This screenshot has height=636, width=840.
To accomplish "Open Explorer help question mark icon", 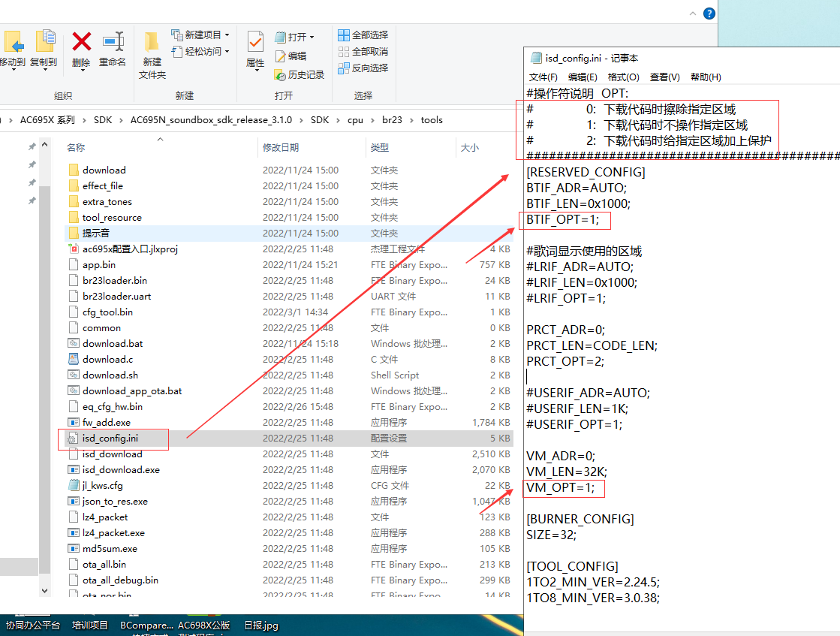I will pos(709,14).
